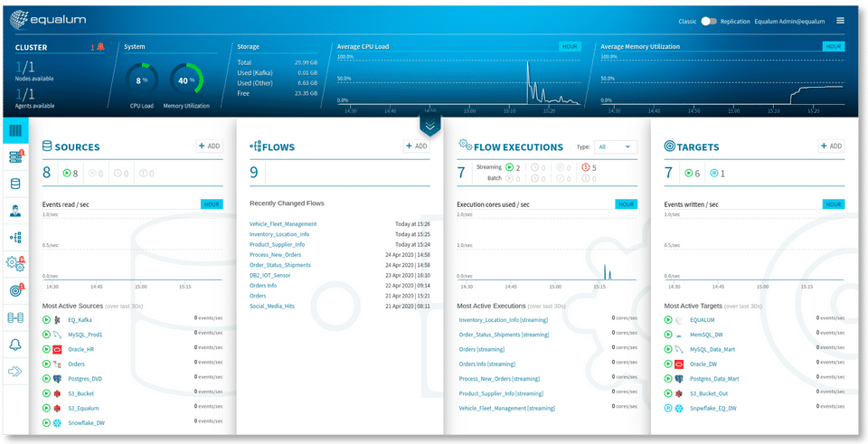Click HOUR on Average CPU Load chart

coord(570,46)
